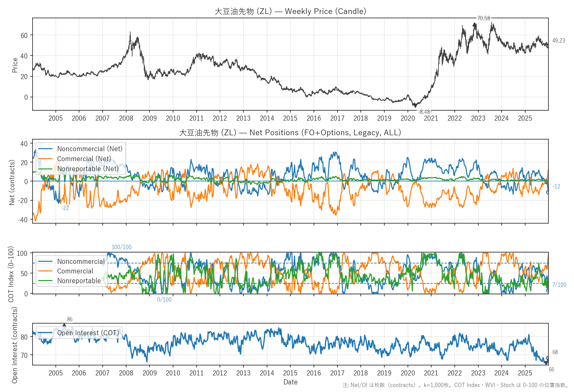This screenshot has height=392, width=574.
Task: Click the Net Positions chart title
Action: point(290,133)
